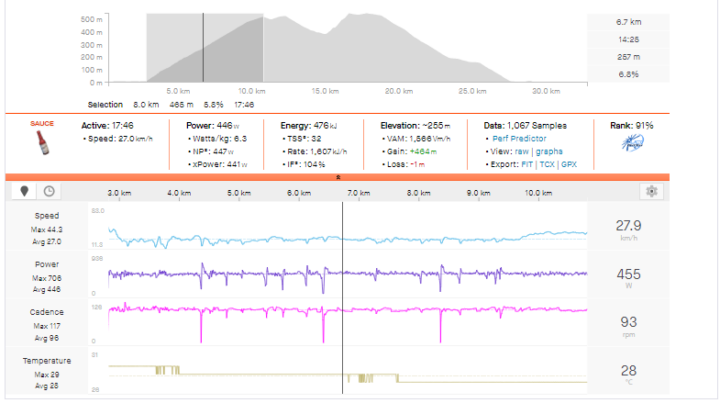720x403 pixels.
Task: Open chart settings gear icon
Action: tap(652, 191)
